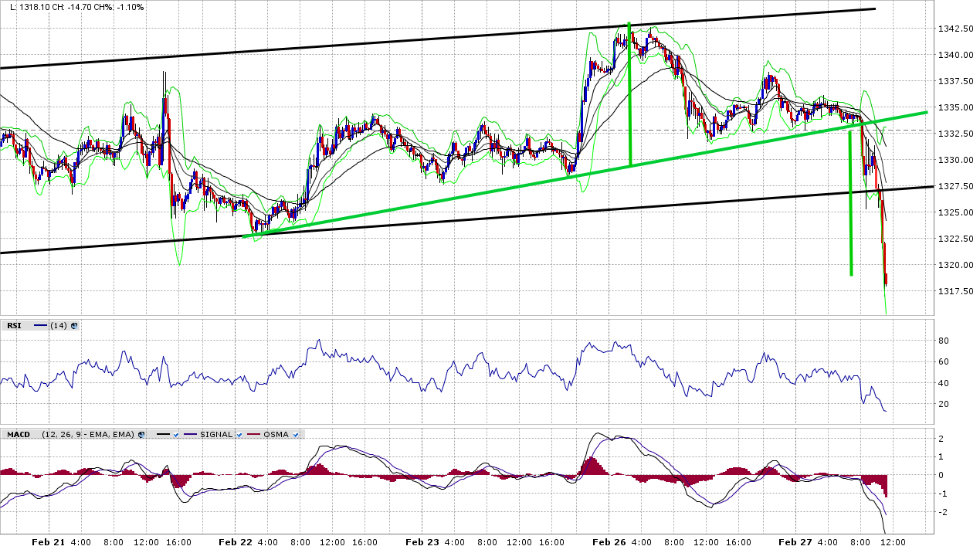Screen dimensions: 980x553
Task: Click the Feb 27 date label
Action: click(x=795, y=542)
